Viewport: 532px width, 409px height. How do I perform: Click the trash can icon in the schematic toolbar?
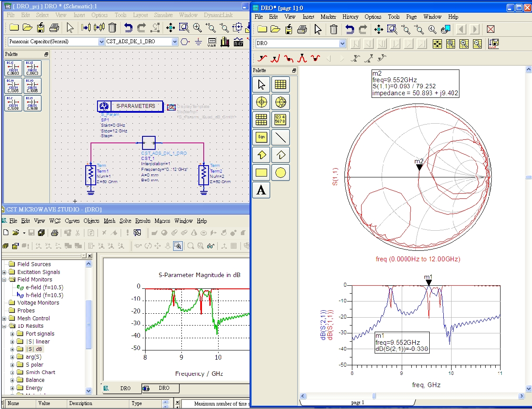(x=112, y=28)
